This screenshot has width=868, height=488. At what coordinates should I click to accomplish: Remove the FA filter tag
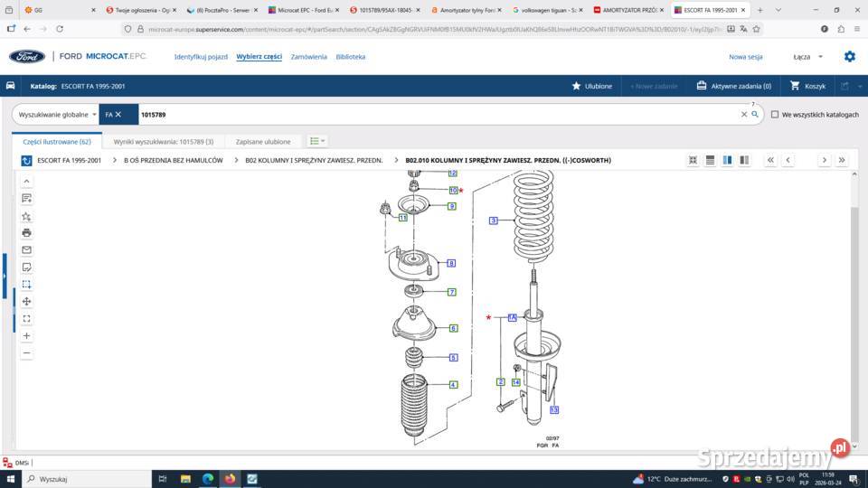(x=118, y=115)
